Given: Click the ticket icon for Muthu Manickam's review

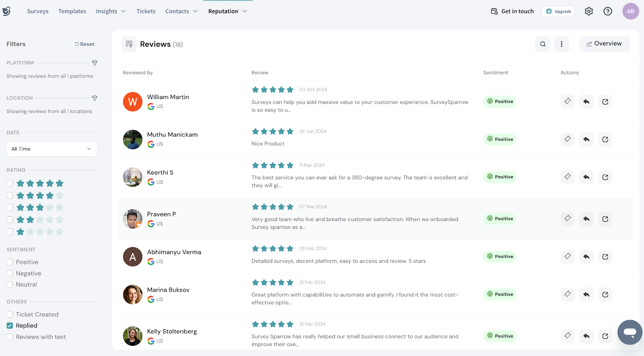Looking at the screenshot, I should pyautogui.click(x=568, y=139).
